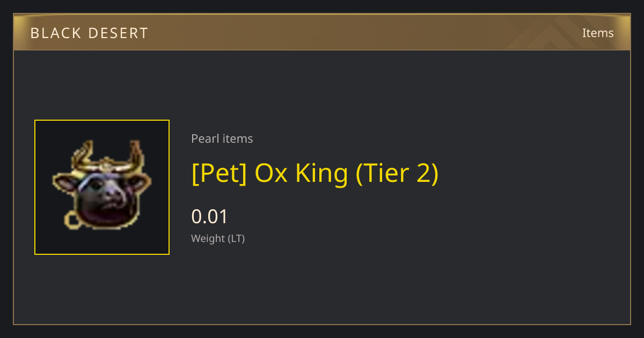Viewport: 644px width, 338px height.
Task: Click the blue eye marking on the ox
Action: [91, 180]
